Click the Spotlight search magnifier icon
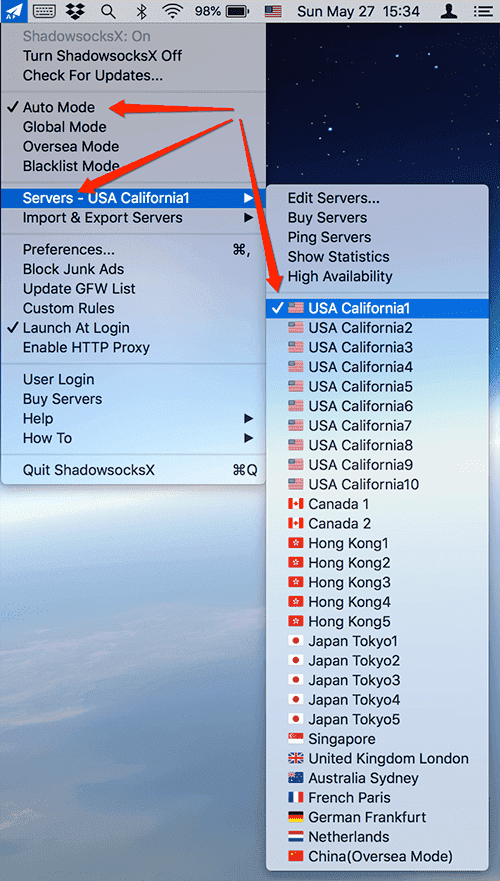The width and height of the screenshot is (500, 881). pos(108,11)
